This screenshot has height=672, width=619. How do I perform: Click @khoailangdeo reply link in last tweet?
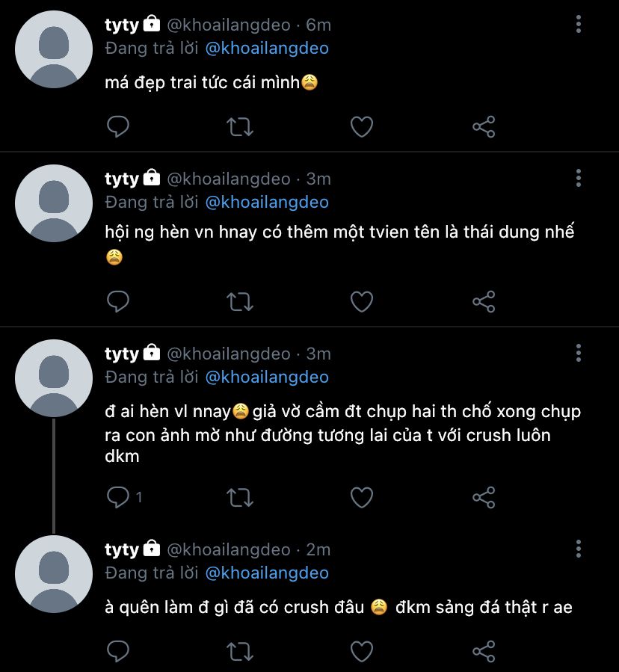coord(267,573)
